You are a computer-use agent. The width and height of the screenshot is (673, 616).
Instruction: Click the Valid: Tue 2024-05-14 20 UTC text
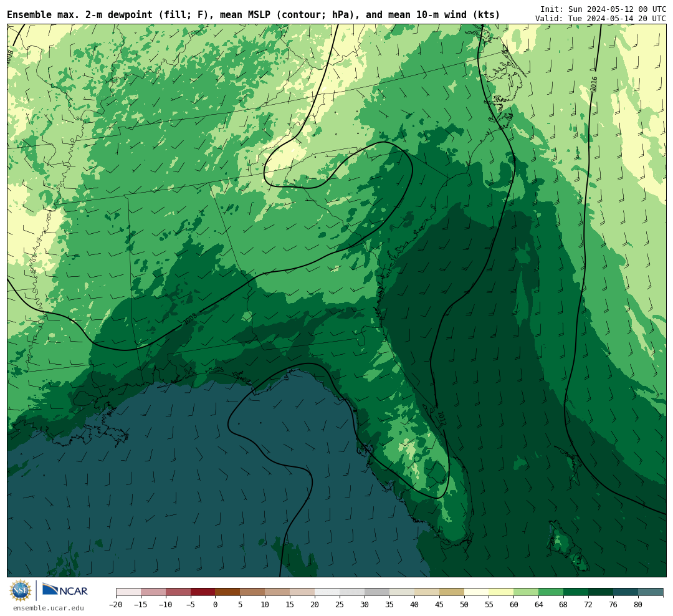click(x=601, y=19)
